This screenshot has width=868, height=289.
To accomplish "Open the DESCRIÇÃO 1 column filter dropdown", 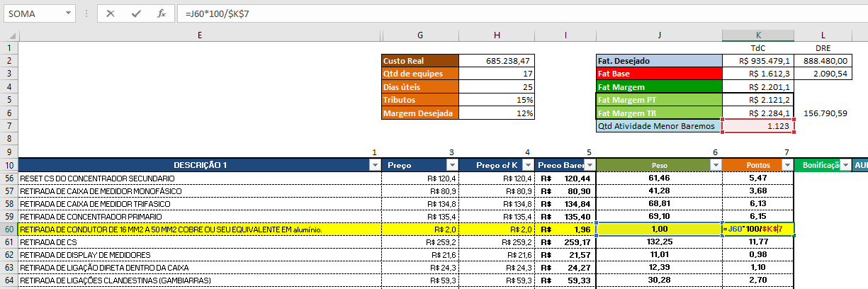I will (374, 165).
